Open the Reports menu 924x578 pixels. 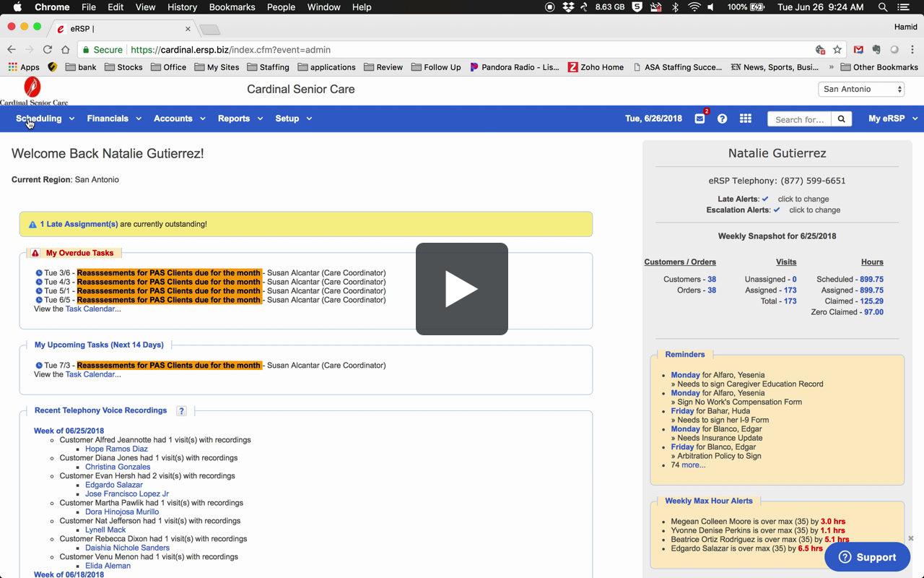pos(235,118)
